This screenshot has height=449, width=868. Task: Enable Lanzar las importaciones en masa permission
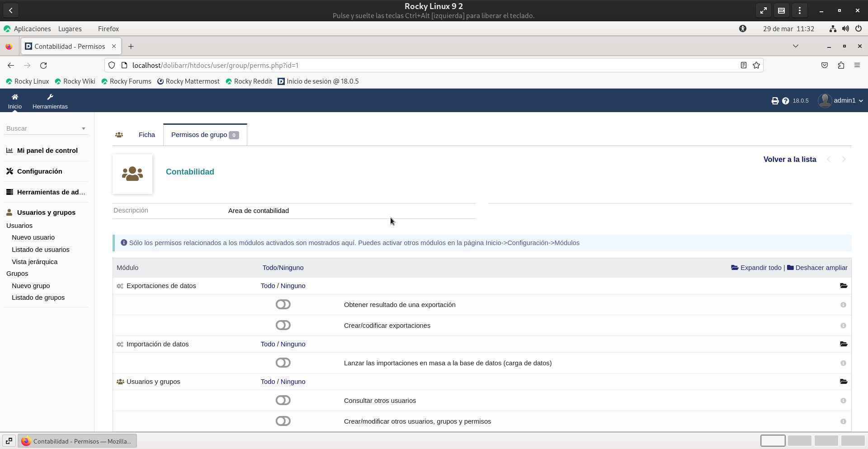click(x=283, y=363)
